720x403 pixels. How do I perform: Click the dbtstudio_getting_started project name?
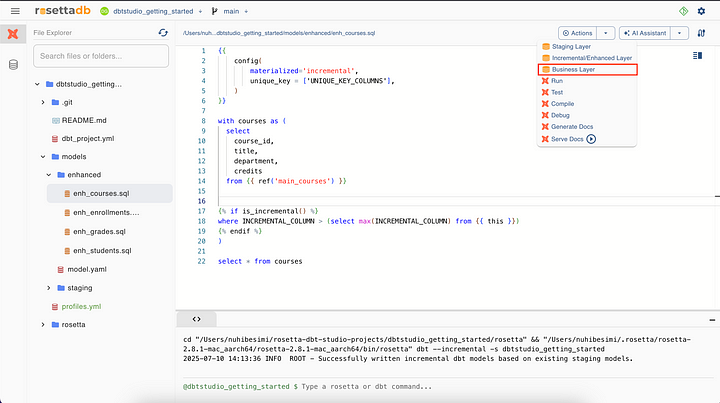click(x=153, y=11)
